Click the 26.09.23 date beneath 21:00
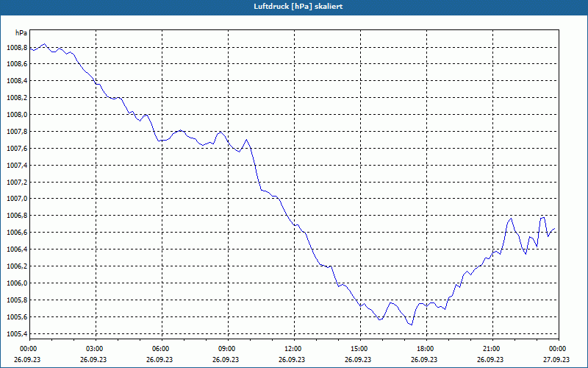Screen dimensions: 588x368 490,359
